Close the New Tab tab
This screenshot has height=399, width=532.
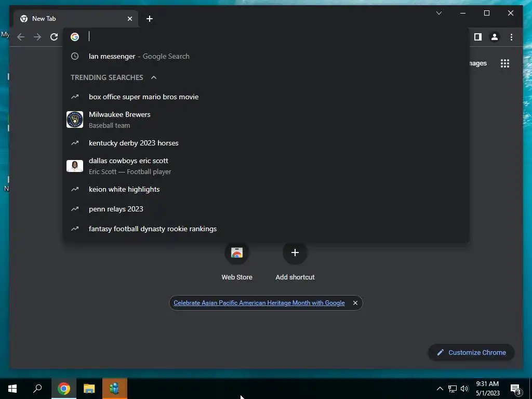click(129, 19)
